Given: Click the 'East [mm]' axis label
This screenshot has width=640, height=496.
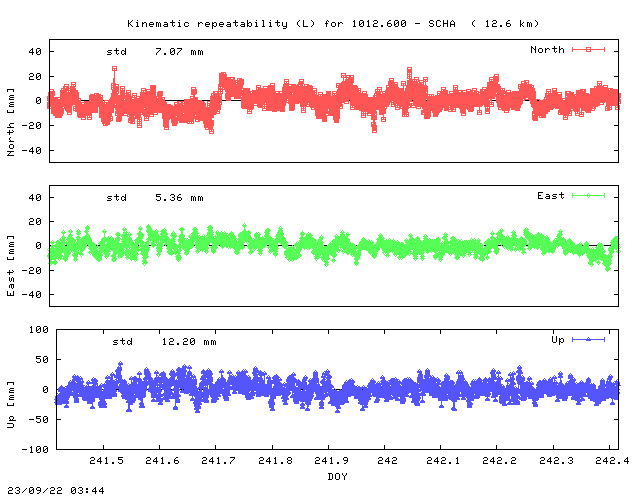Looking at the screenshot, I should (x=11, y=265).
